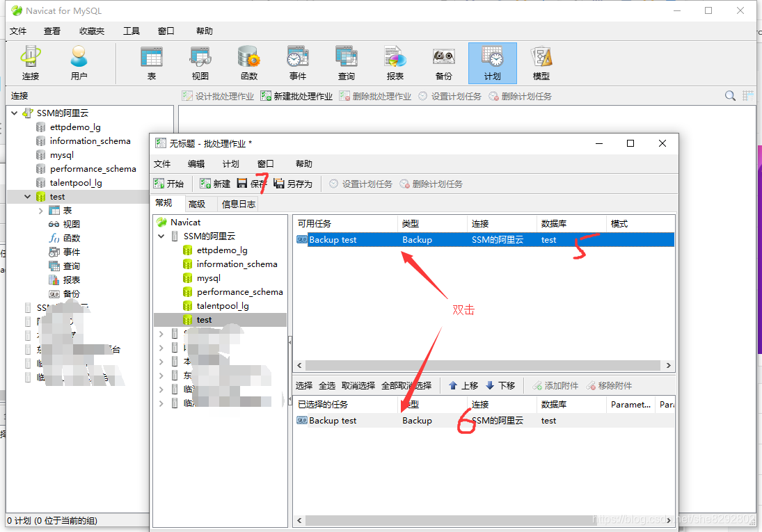Click right arrow of available tasks scrollbar
The image size is (762, 532).
pos(668,365)
